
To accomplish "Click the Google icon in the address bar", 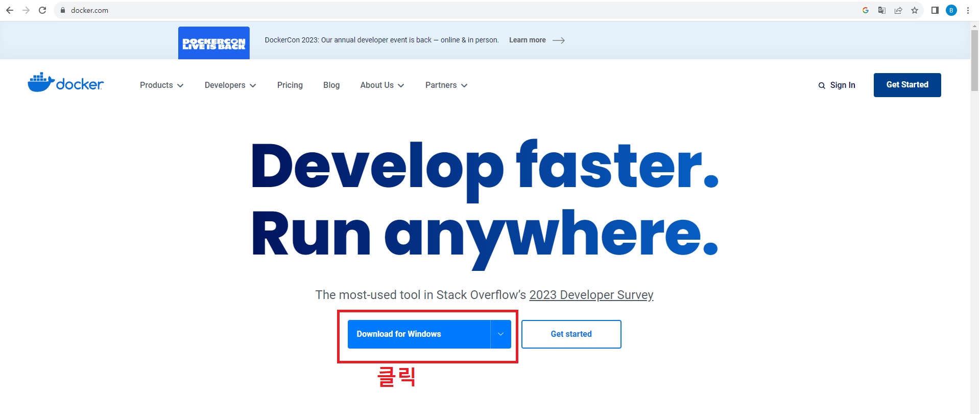I will 866,10.
